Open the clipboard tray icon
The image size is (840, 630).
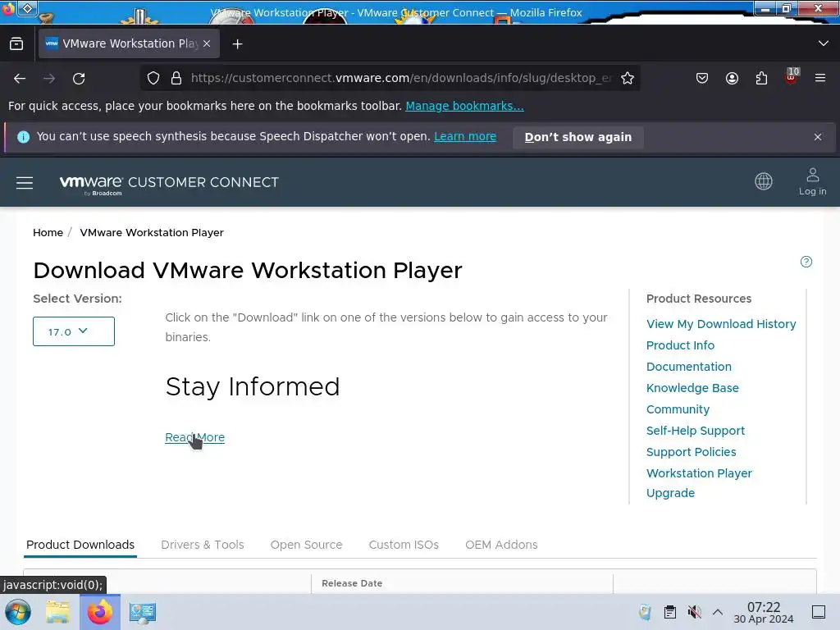tap(669, 612)
